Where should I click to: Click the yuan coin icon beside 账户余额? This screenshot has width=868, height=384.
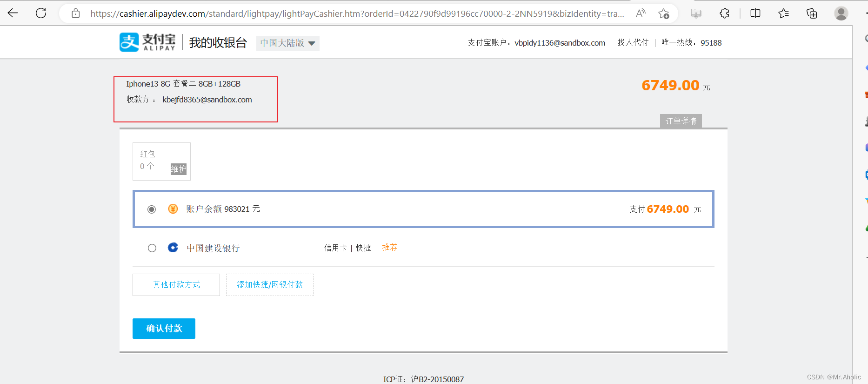coord(173,209)
